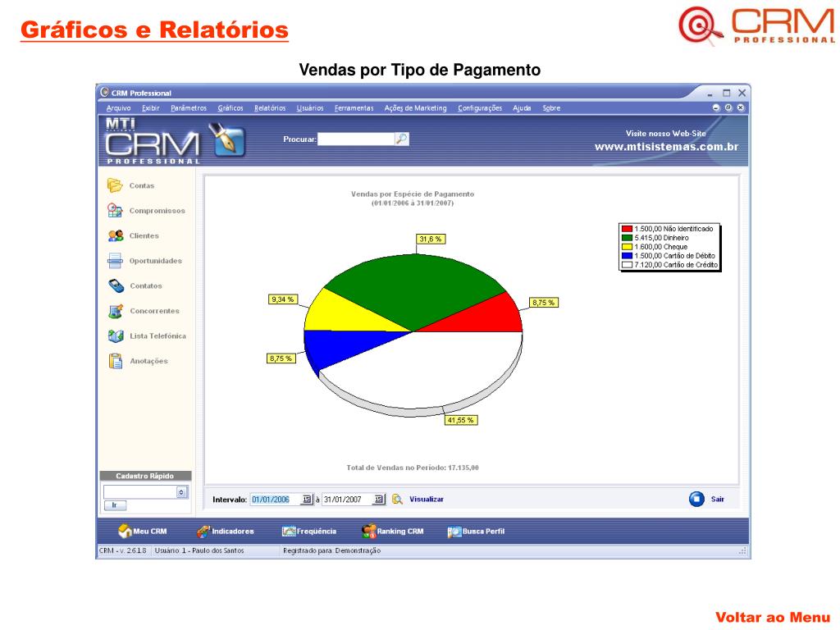Image resolution: width=840 pixels, height=630 pixels.
Task: Open the Gráficos menu
Action: [231, 107]
